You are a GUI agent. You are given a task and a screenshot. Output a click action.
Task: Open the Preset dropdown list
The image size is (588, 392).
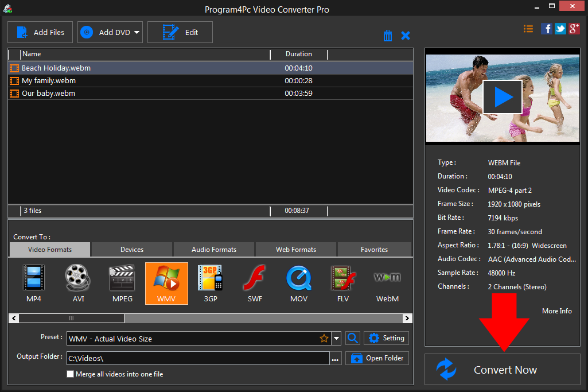click(337, 338)
